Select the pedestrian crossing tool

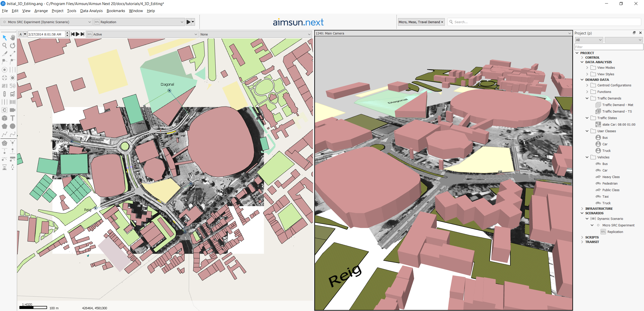point(13,102)
